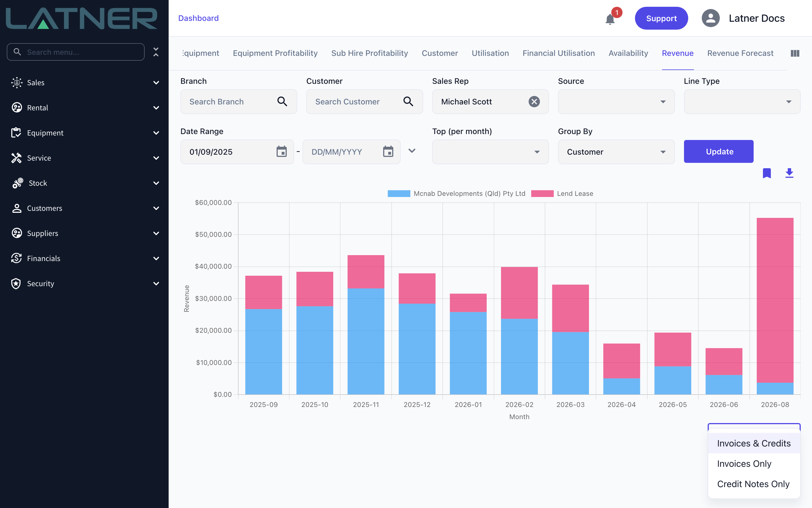812x508 pixels.
Task: Click the Equipment clipboard icon
Action: point(16,133)
